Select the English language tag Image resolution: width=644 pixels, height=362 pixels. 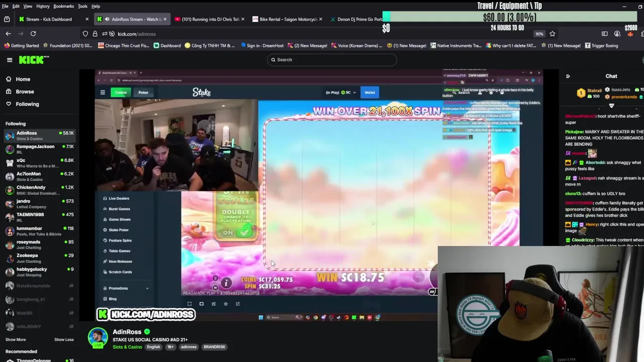pos(153,347)
